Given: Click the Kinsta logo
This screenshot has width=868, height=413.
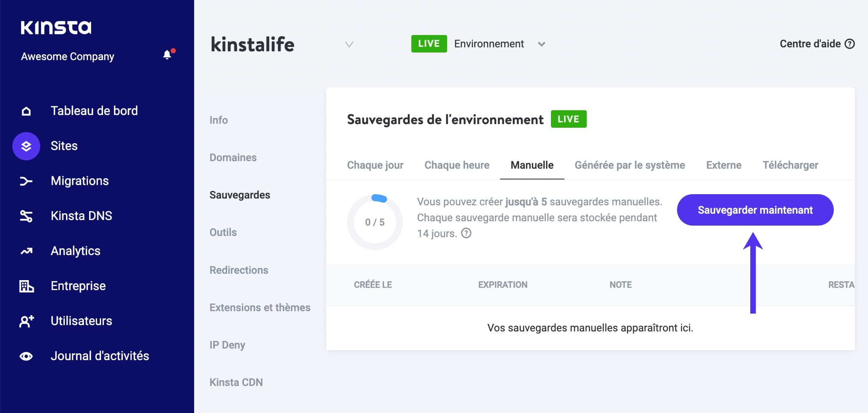Looking at the screenshot, I should click(x=56, y=27).
